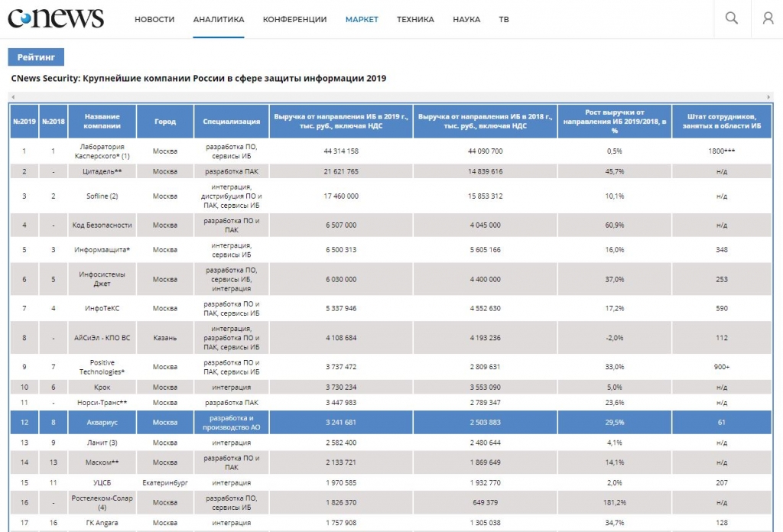Click the 2018 revenue value 649 379
The height and width of the screenshot is (532, 783).
(485, 502)
